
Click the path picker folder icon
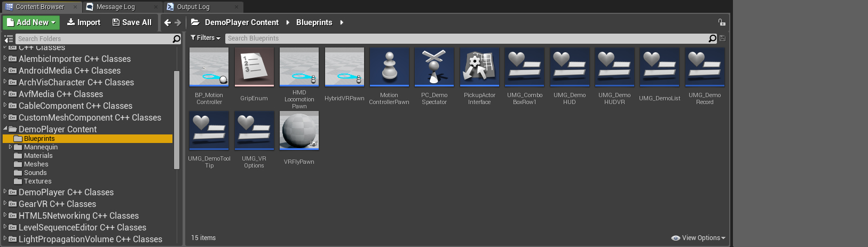pos(195,22)
